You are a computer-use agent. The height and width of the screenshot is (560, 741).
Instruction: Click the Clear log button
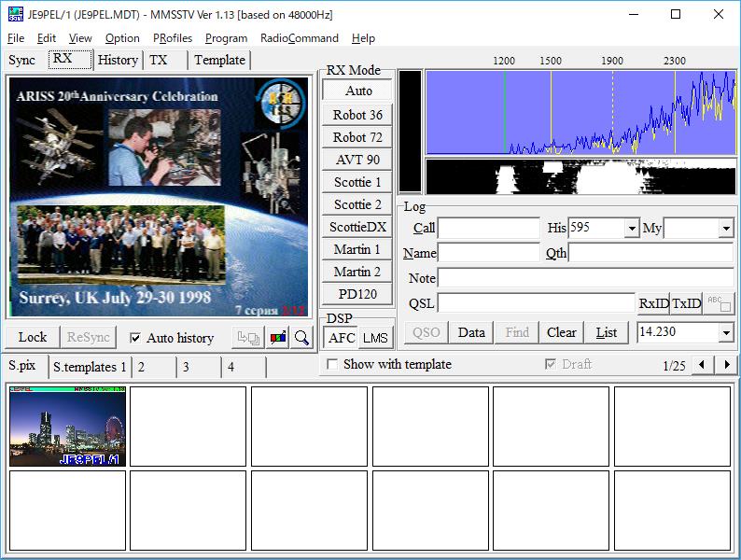click(562, 332)
